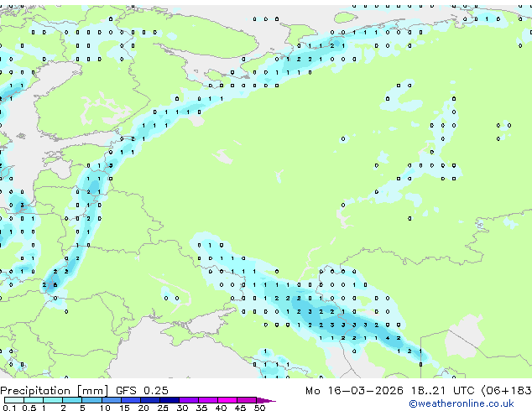Click the 15–20 mm legend color box
532x411 pixels.
[x=131, y=400]
